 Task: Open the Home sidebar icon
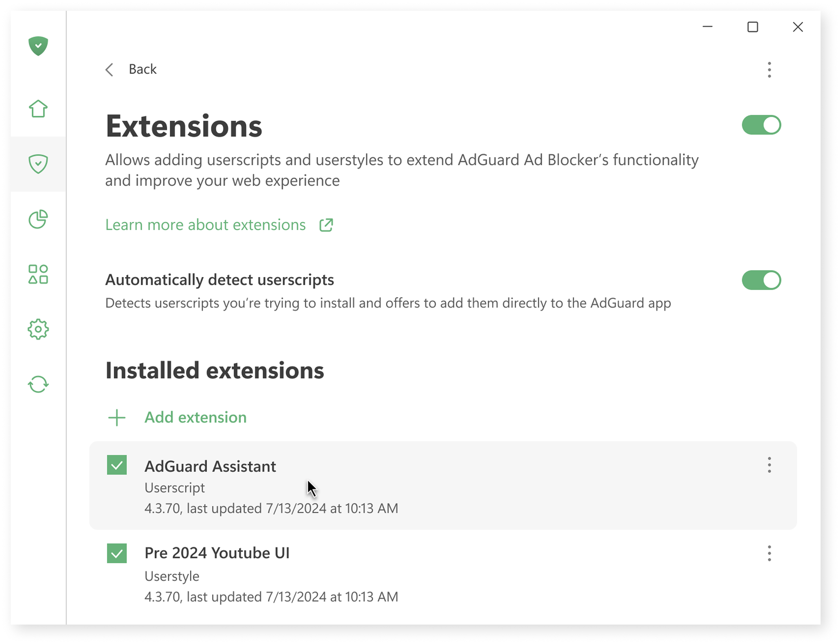point(38,109)
